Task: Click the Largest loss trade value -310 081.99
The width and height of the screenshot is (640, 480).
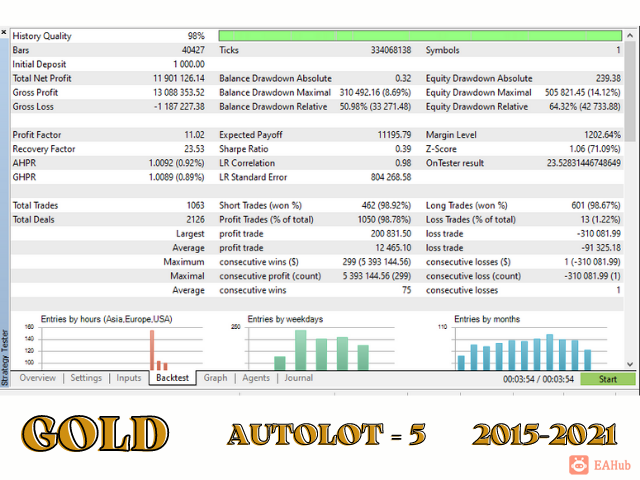Action: 599,234
